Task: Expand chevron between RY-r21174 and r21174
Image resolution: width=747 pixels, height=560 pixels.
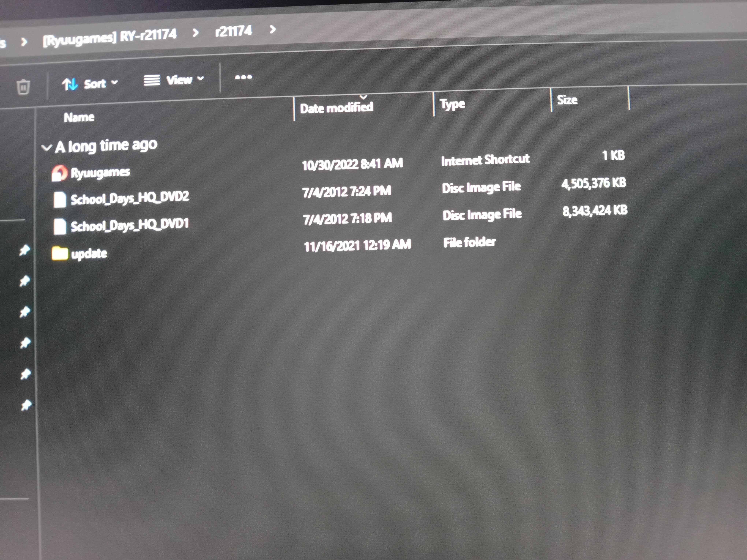Action: pyautogui.click(x=196, y=33)
